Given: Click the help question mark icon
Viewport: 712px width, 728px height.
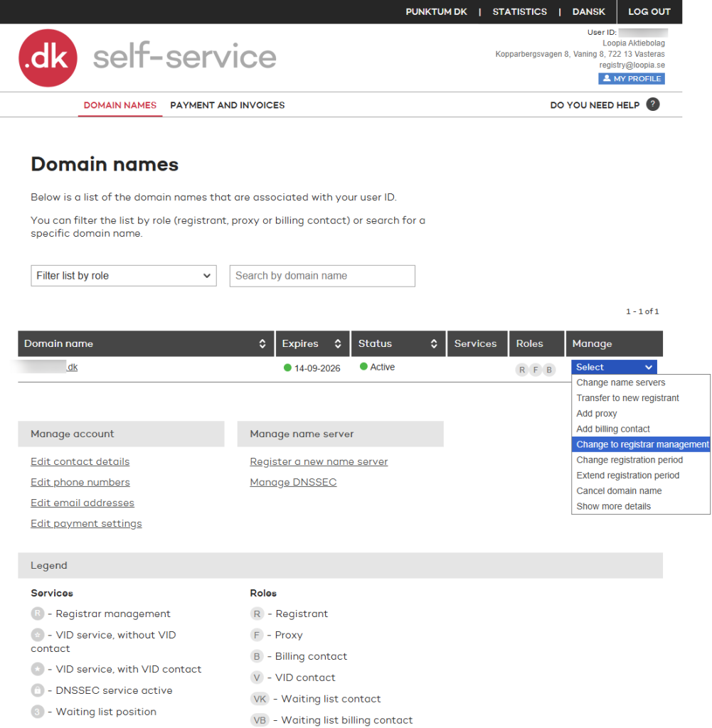Looking at the screenshot, I should [x=652, y=105].
